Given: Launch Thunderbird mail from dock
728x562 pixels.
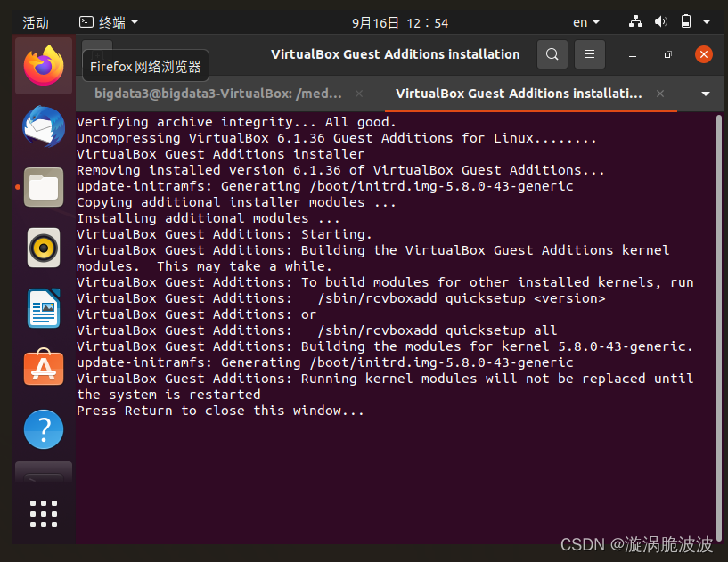Looking at the screenshot, I should [x=44, y=126].
